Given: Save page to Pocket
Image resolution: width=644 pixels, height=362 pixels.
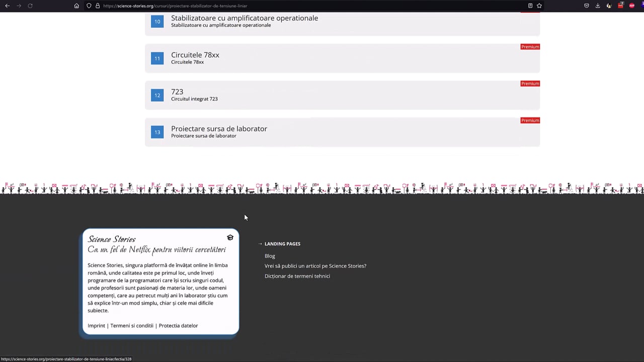Looking at the screenshot, I should click(587, 6).
